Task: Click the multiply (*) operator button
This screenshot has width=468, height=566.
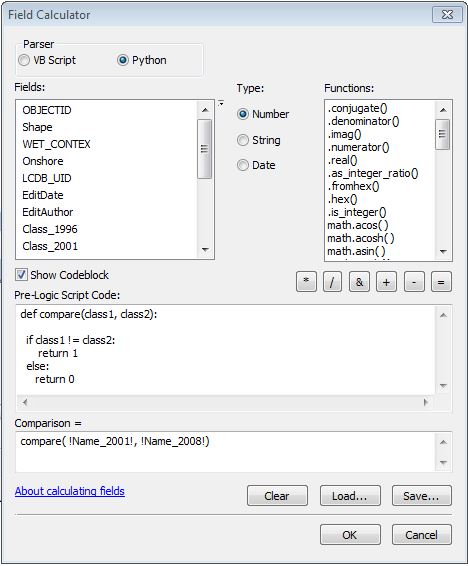Action: click(306, 282)
